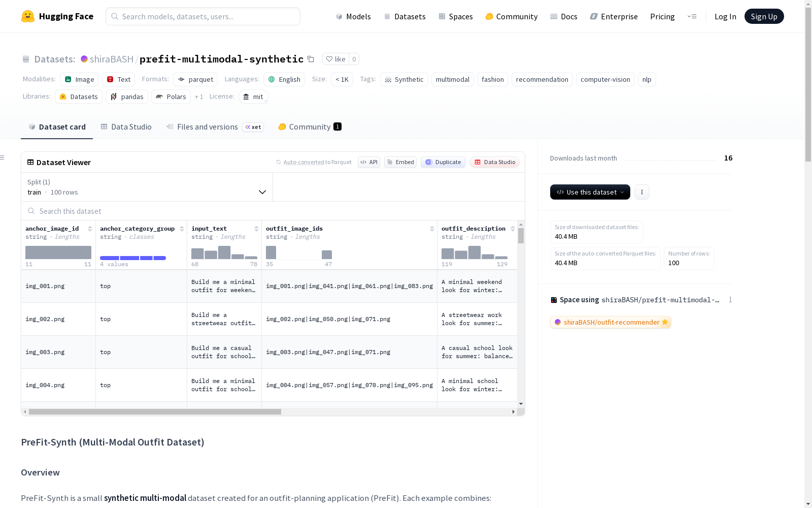Focus the main search models field
The image size is (812, 508).
tap(203, 16)
